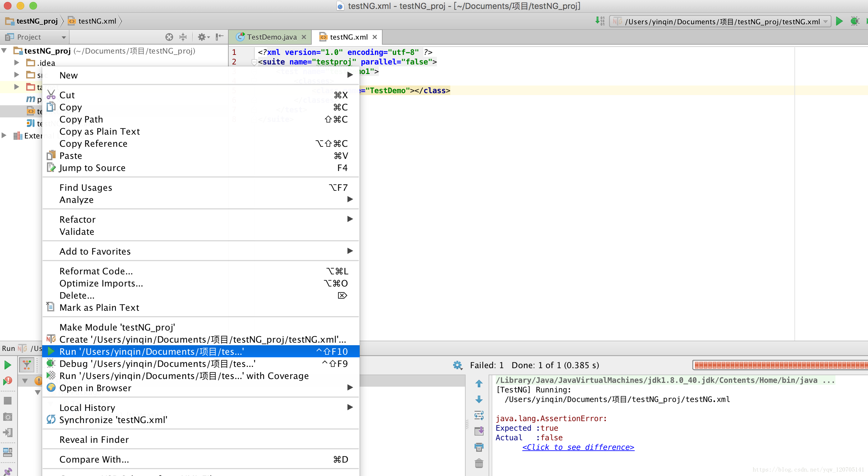Choose Cut from context menu
This screenshot has width=868, height=476.
[201, 95]
